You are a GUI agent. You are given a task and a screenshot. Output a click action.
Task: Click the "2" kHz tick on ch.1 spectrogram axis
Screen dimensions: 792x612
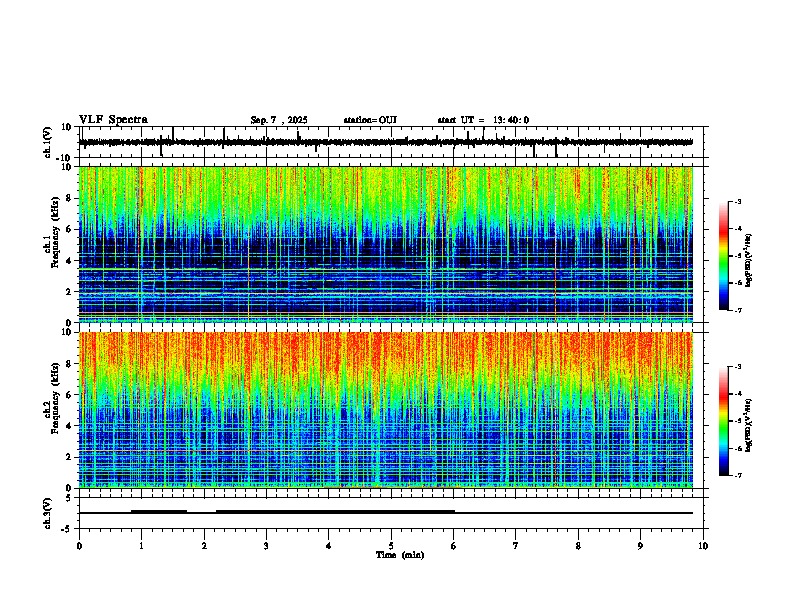(70, 292)
